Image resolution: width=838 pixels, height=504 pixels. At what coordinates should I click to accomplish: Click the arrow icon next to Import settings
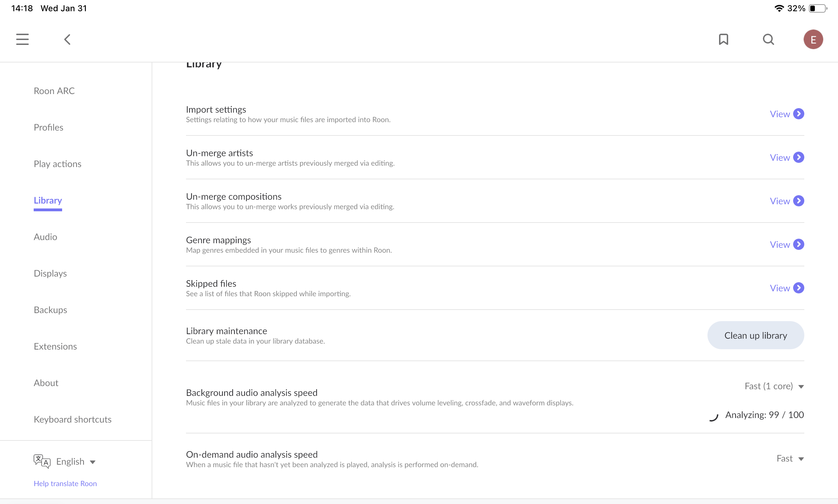click(x=799, y=114)
